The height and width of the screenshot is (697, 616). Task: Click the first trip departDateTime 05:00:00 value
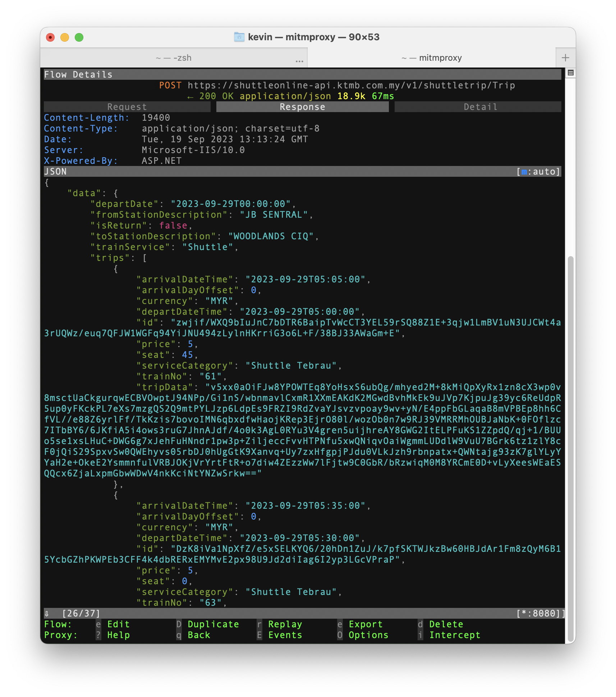pyautogui.click(x=299, y=311)
